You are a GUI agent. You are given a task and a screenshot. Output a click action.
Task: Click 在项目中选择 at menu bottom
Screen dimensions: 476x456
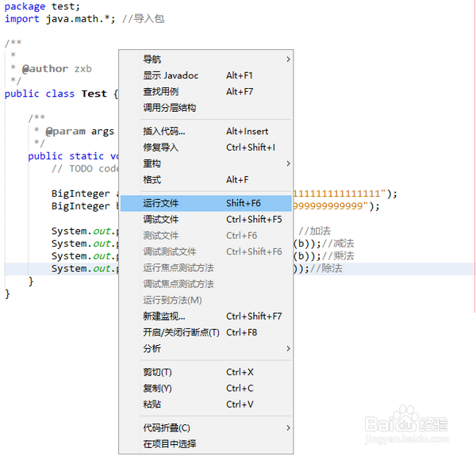206,444
